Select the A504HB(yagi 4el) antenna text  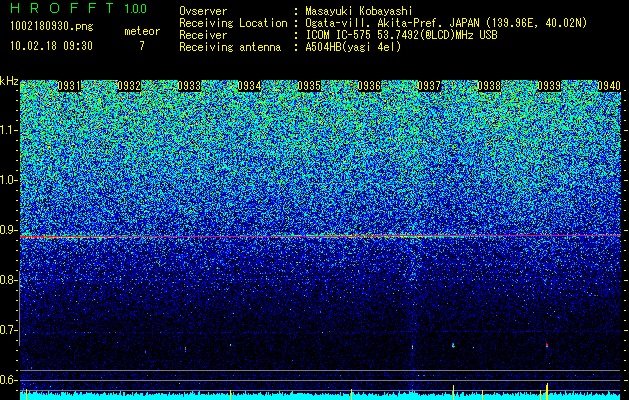click(353, 47)
